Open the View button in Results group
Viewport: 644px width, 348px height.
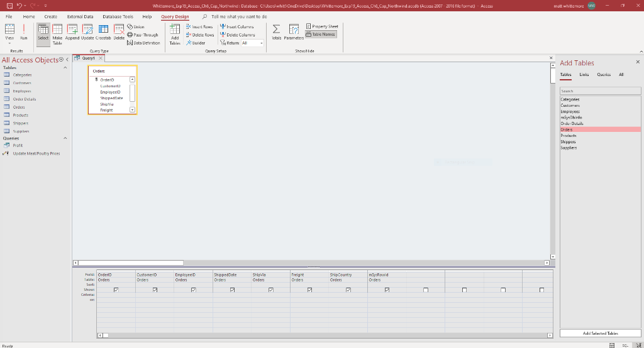coord(9,34)
